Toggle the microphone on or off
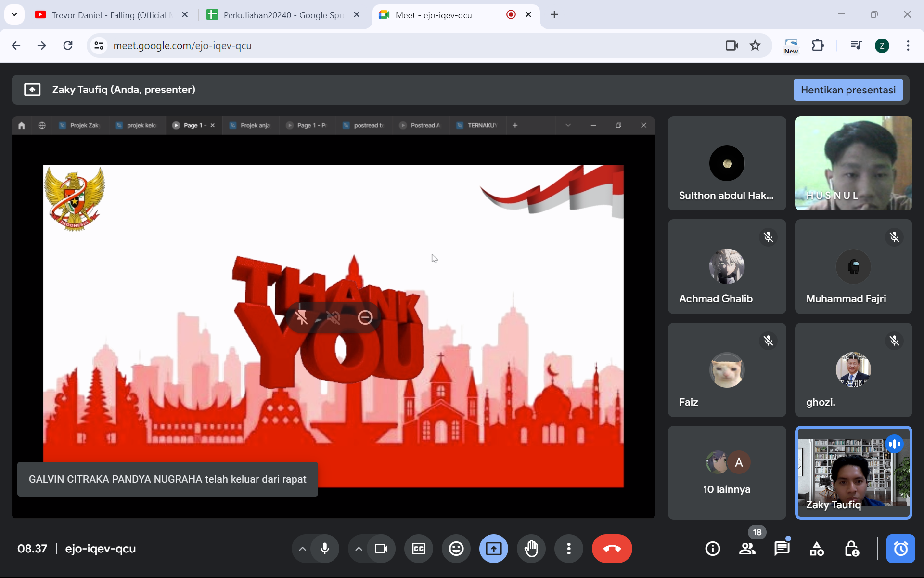924x578 pixels. pos(325,549)
